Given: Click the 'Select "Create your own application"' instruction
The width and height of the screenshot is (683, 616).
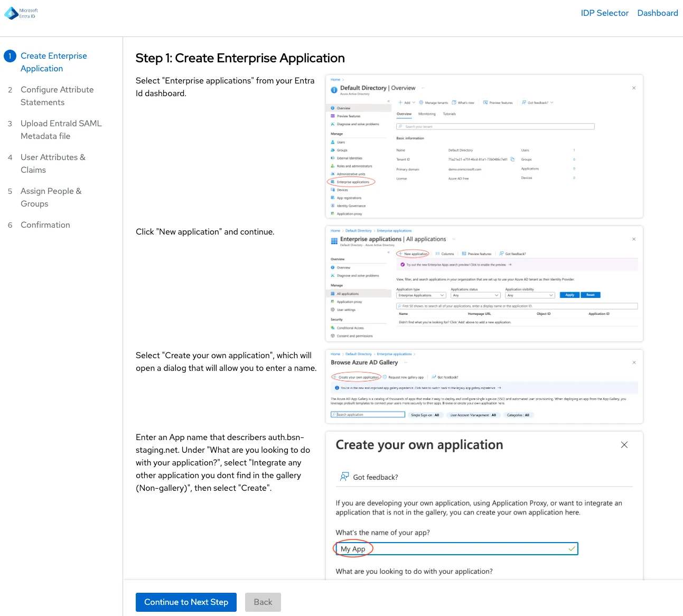Looking at the screenshot, I should pyautogui.click(x=226, y=362).
